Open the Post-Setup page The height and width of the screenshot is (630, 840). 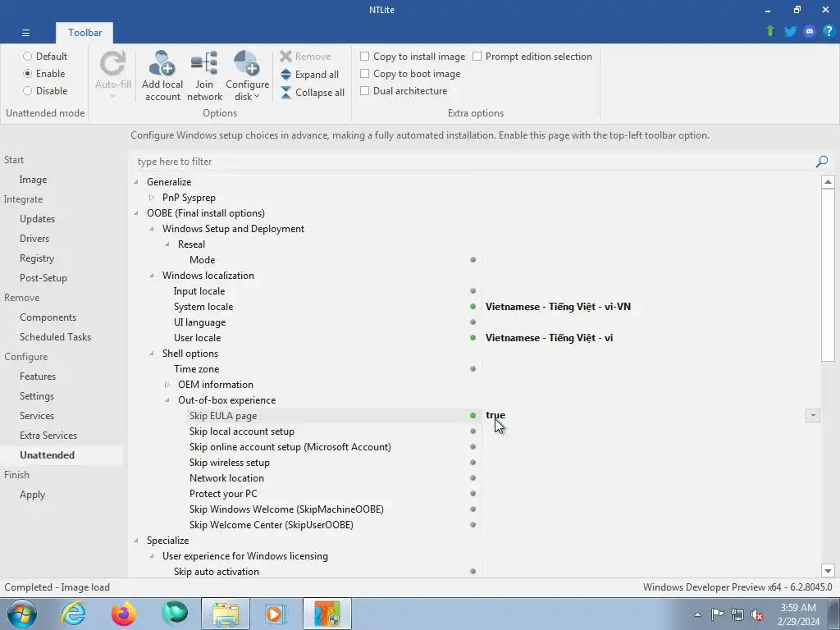43,278
